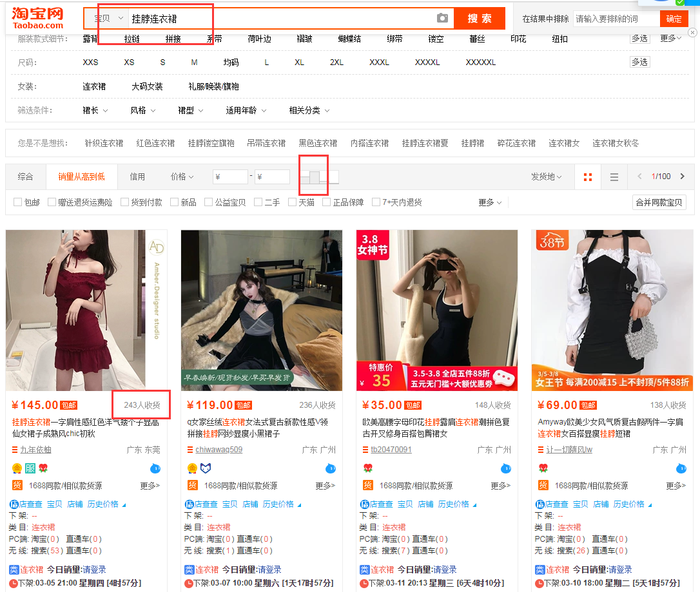
Task: Click orange 货 icon on first product
Action: tap(17, 486)
